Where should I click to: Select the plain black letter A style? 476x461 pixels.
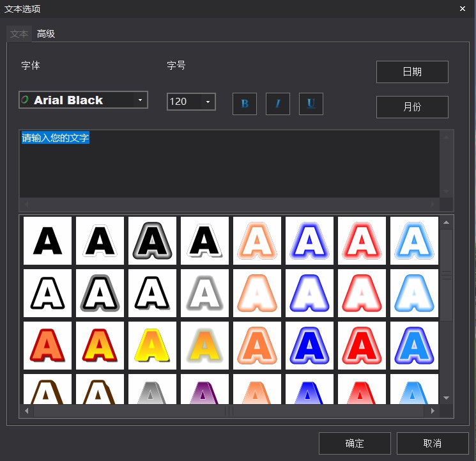coord(47,240)
